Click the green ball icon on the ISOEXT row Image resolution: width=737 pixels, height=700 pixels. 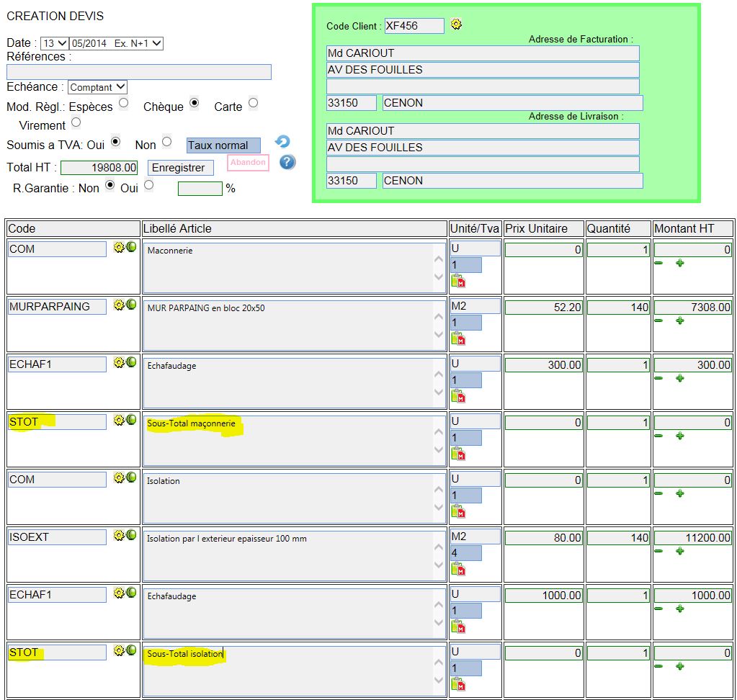point(131,535)
